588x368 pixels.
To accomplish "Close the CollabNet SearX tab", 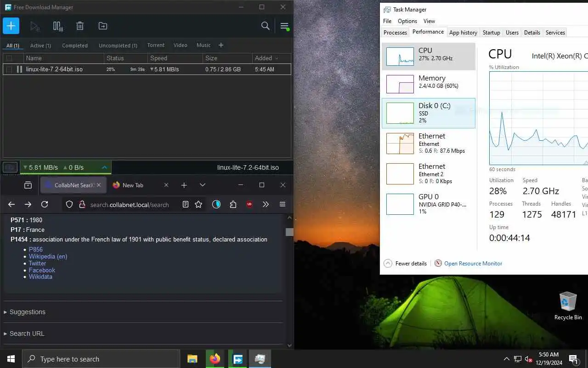I will click(x=98, y=185).
